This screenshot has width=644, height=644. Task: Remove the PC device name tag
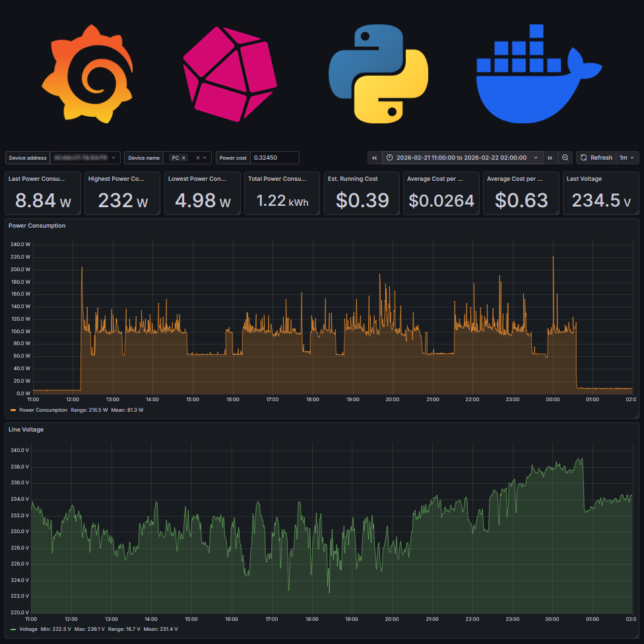pyautogui.click(x=184, y=158)
